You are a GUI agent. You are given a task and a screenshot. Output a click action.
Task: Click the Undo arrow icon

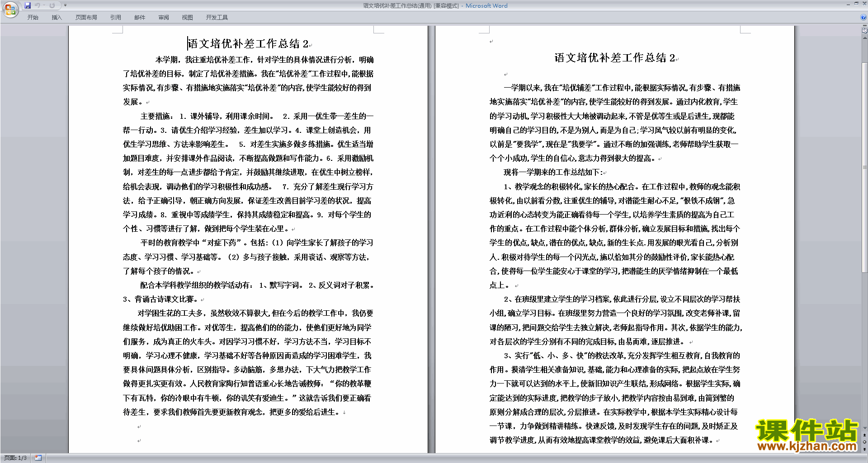(x=38, y=5)
